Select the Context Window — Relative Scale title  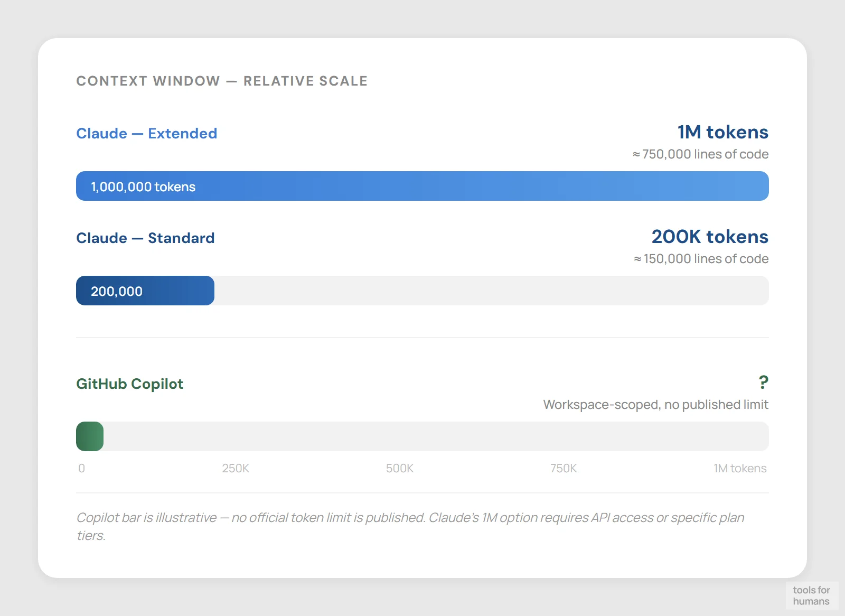point(222,81)
